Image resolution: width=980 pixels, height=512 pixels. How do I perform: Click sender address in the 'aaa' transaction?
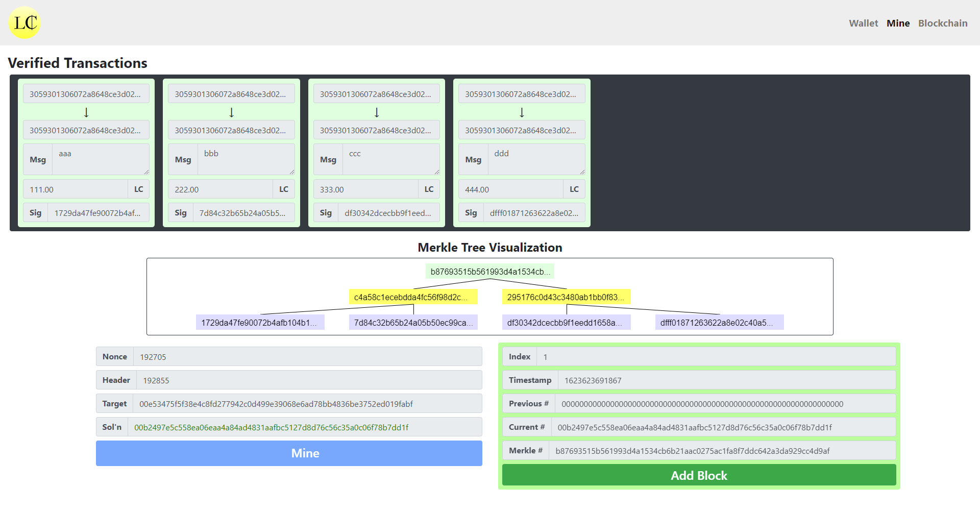coord(86,94)
